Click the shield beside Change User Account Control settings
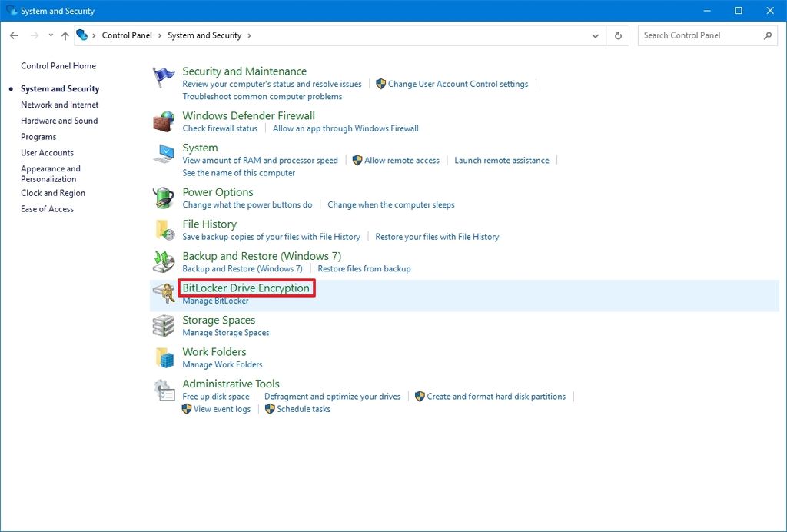The image size is (787, 532). (x=381, y=84)
